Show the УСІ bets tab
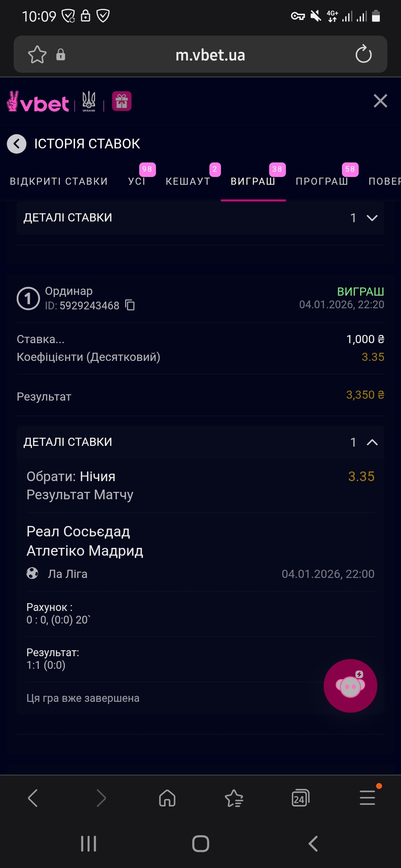 pyautogui.click(x=137, y=181)
